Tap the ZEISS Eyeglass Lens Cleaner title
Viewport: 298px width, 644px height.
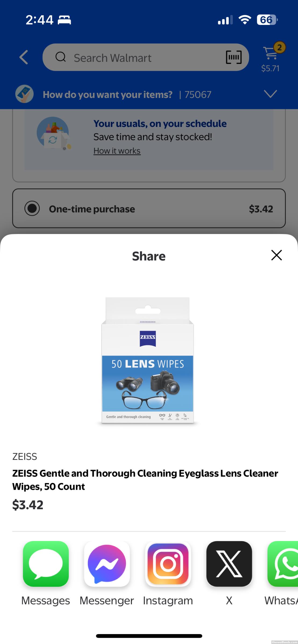[x=145, y=480]
